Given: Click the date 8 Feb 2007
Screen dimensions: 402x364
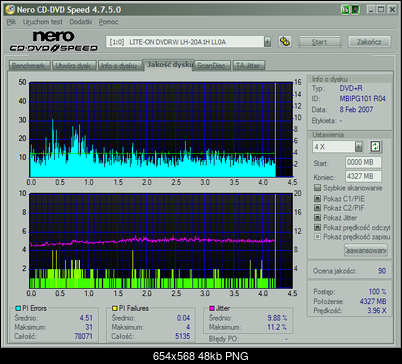Looking at the screenshot, I should (x=356, y=109).
